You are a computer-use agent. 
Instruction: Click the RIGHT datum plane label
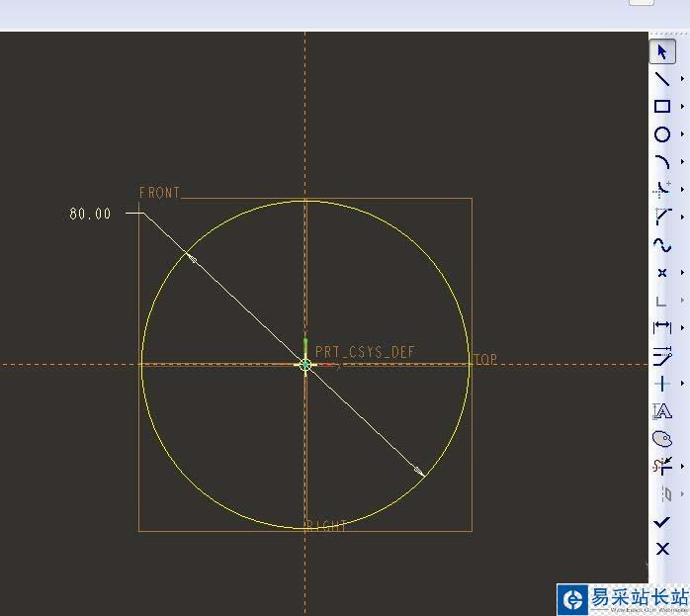tap(326, 526)
